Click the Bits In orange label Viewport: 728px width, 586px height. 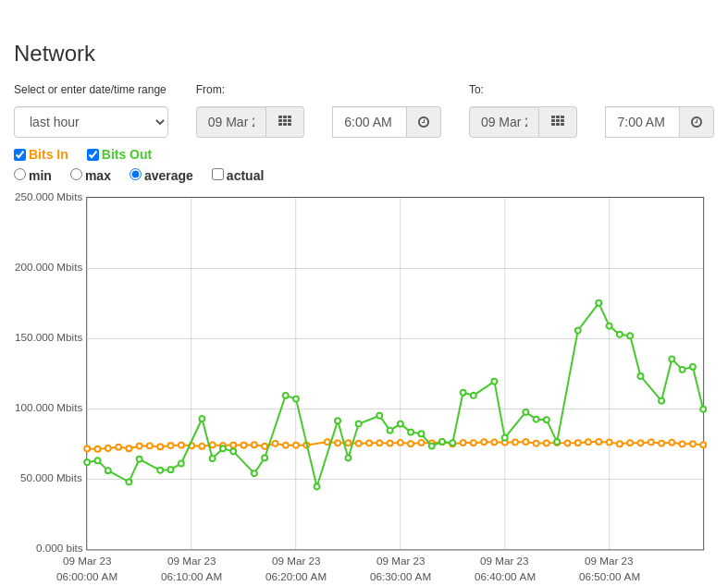click(48, 154)
